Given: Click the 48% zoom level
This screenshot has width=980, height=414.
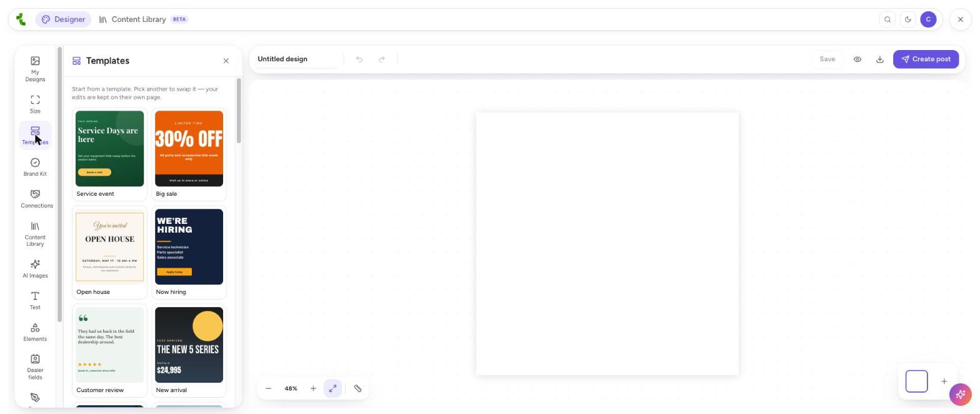Looking at the screenshot, I should pos(291,388).
